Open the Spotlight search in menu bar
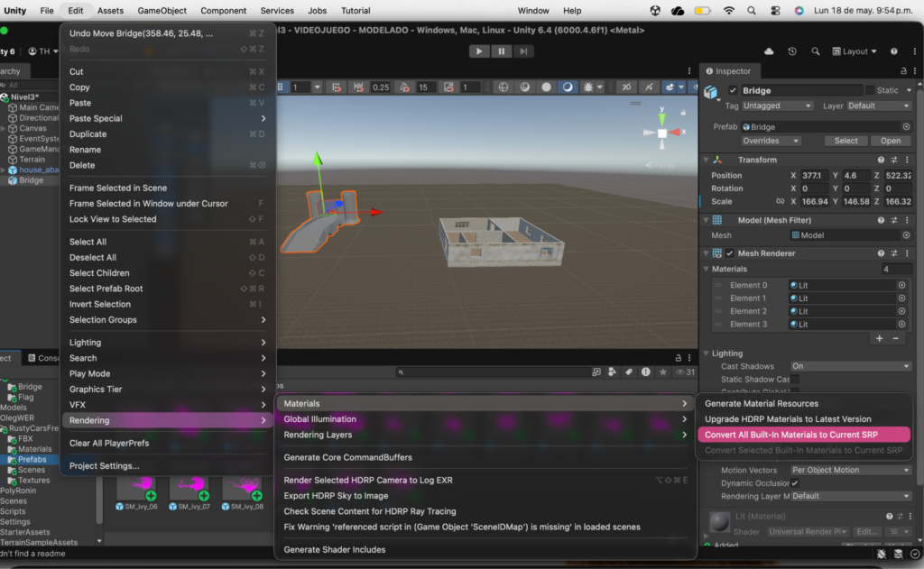Viewport: 924px width, 569px height. point(752,11)
